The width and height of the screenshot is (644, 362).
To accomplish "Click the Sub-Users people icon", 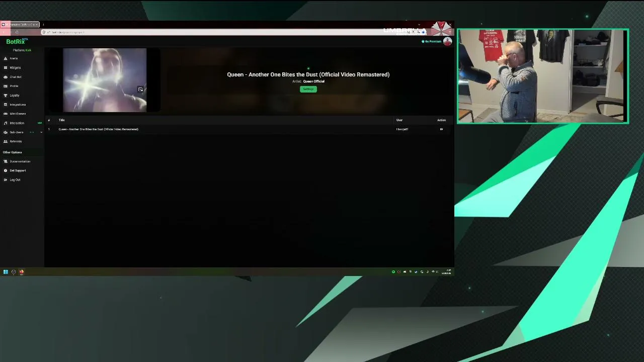I will click(6, 132).
